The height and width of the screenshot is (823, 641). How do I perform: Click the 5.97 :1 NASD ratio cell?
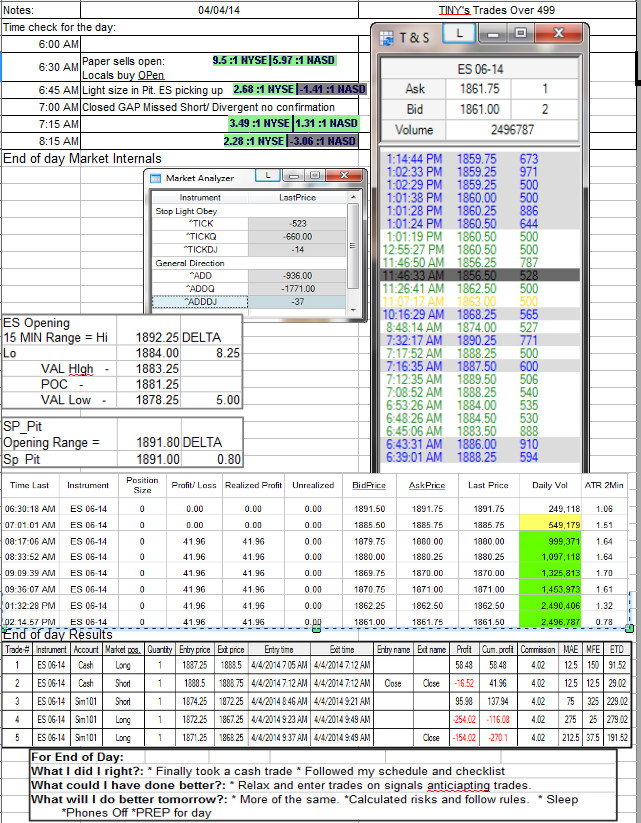point(303,60)
